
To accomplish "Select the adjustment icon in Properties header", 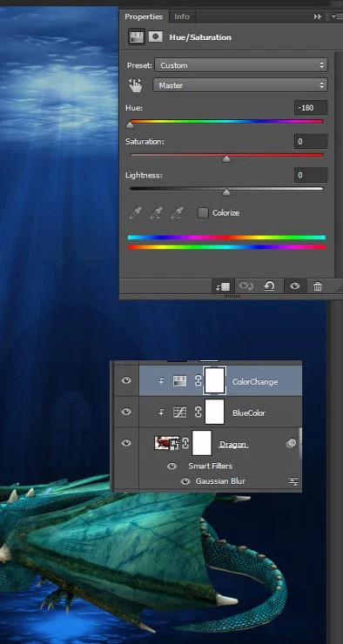I will (137, 37).
